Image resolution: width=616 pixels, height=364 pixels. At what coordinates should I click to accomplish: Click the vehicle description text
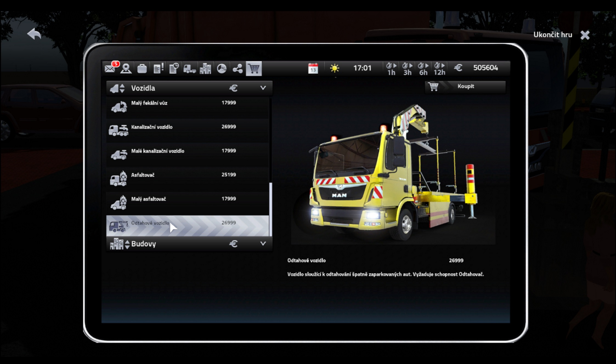click(385, 274)
